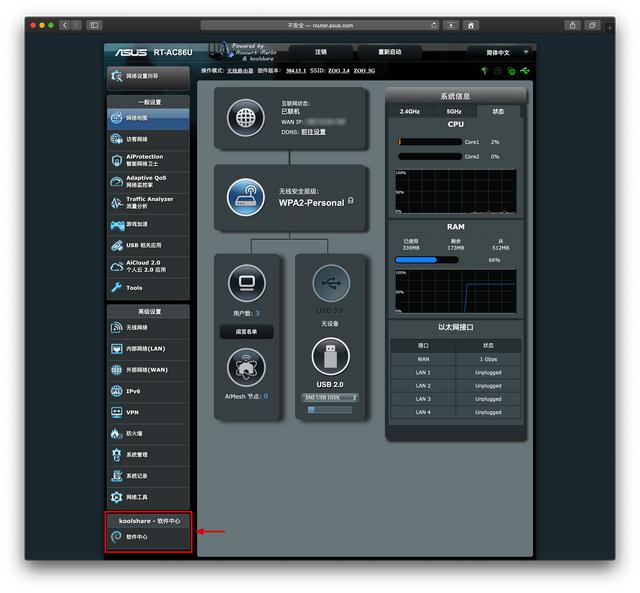Click LAN 1 row in Ethernet ports

pyautogui.click(x=456, y=373)
